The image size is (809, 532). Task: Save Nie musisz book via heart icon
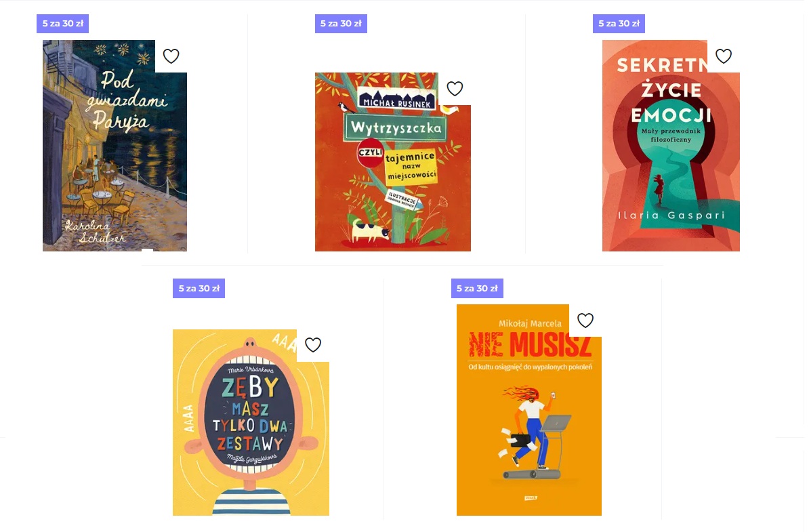pyautogui.click(x=585, y=320)
